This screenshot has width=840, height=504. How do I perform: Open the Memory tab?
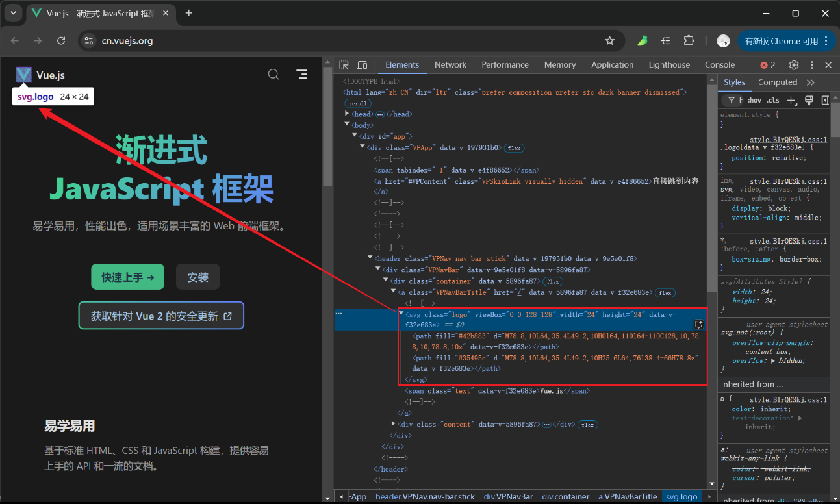[560, 65]
